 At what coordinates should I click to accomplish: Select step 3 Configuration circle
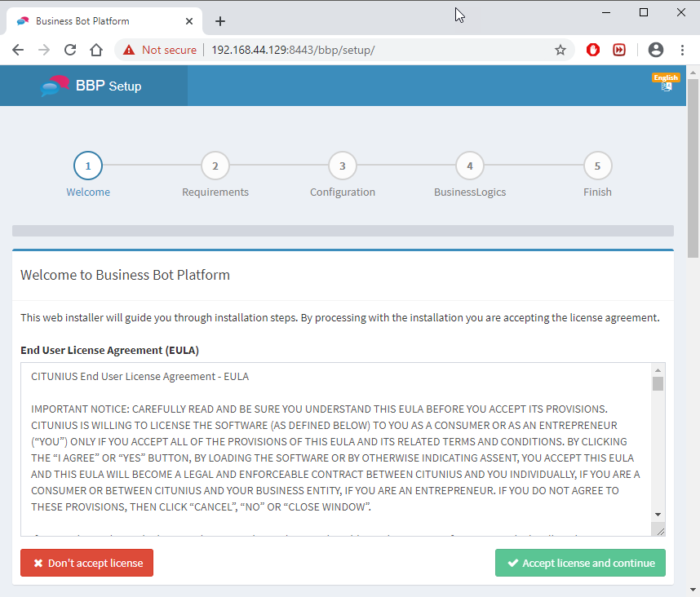coord(343,166)
